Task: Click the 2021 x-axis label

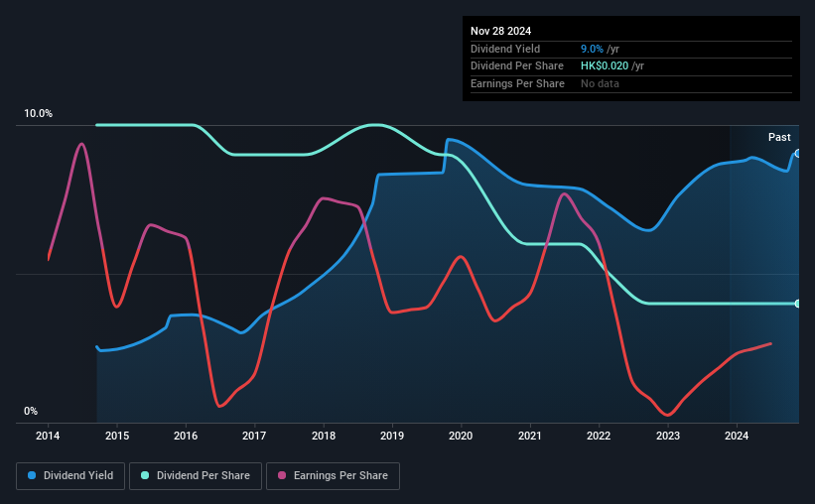Action: (530, 436)
